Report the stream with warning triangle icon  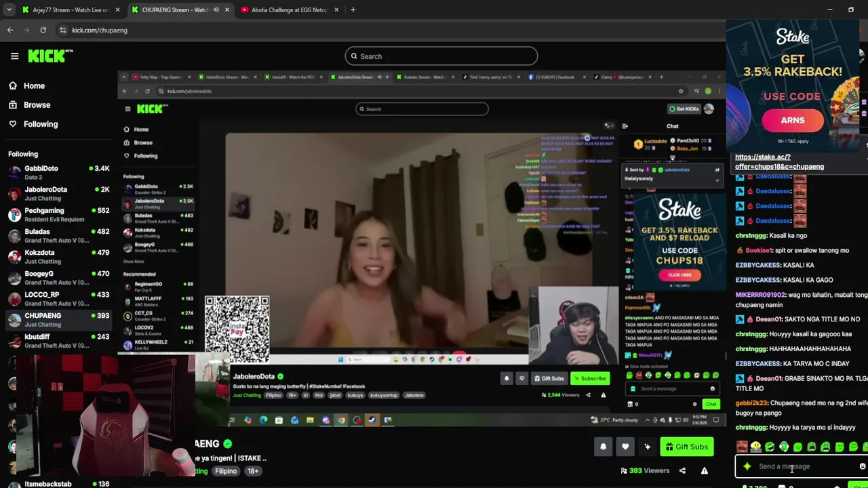(704, 470)
